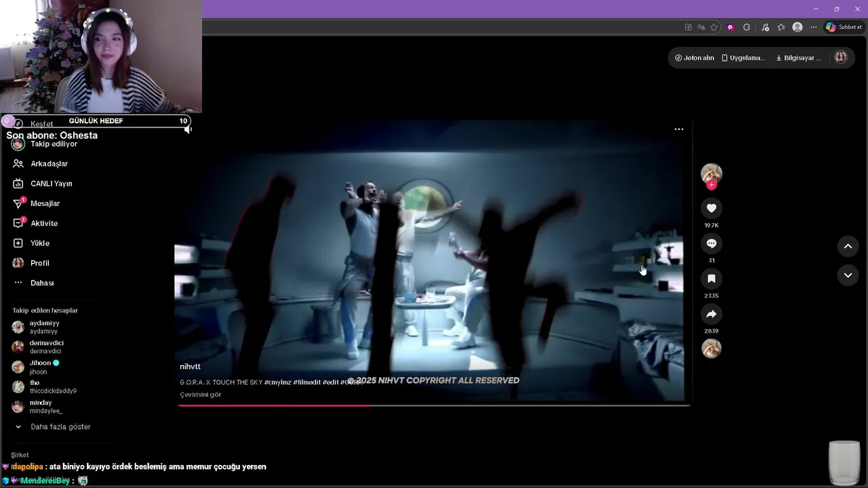
Task: Share the video using the arrow icon
Action: (x=711, y=314)
